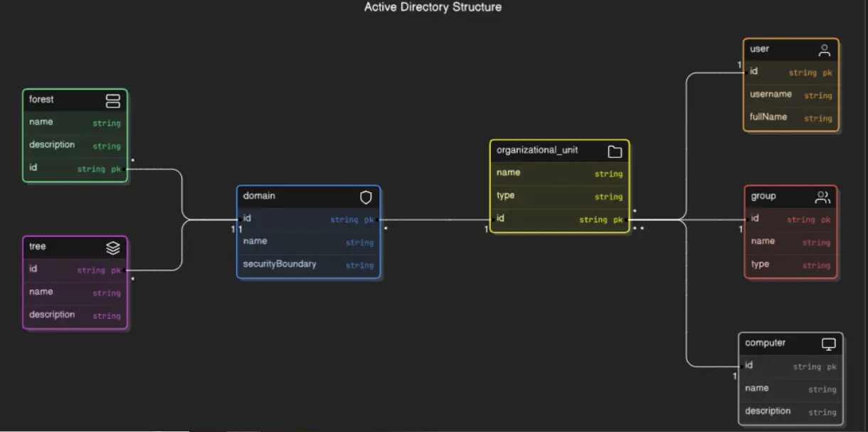Click the name field in forest table
868x432 pixels.
[75, 122]
